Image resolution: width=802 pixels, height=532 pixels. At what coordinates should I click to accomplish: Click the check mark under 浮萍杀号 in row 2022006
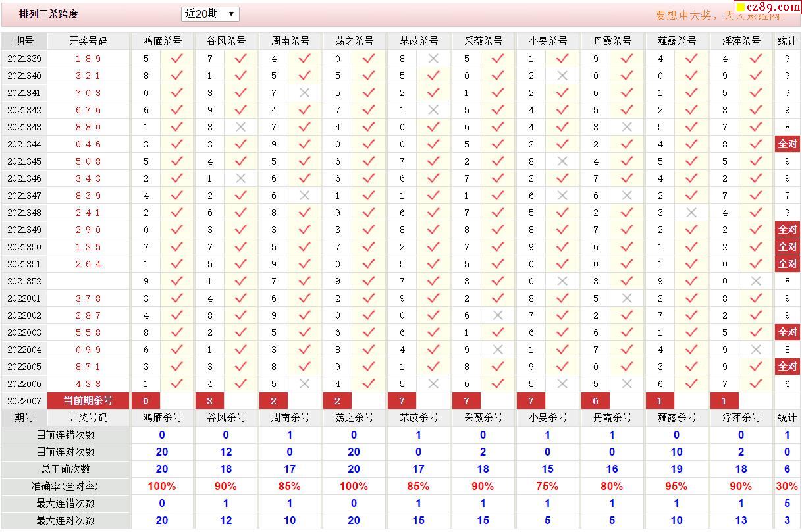(x=756, y=384)
